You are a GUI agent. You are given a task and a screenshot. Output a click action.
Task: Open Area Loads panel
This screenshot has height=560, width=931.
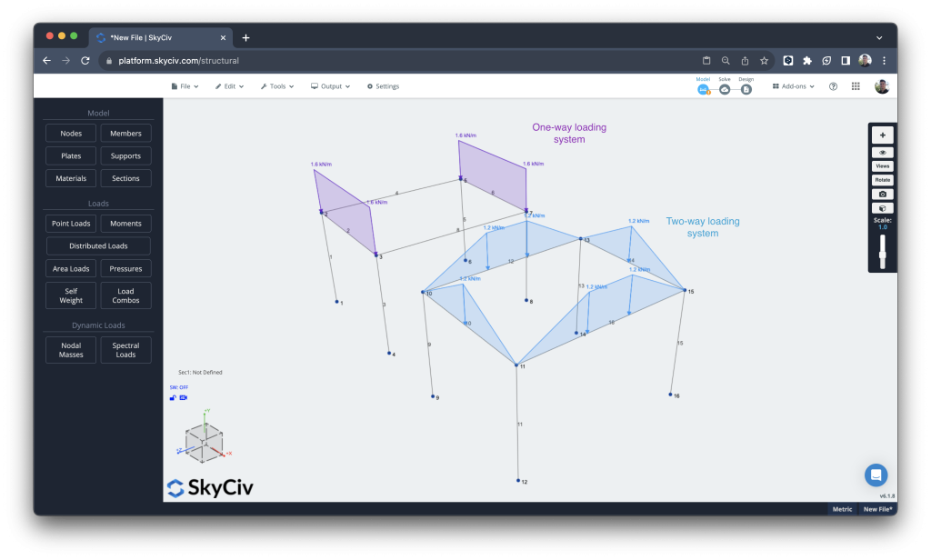71,268
